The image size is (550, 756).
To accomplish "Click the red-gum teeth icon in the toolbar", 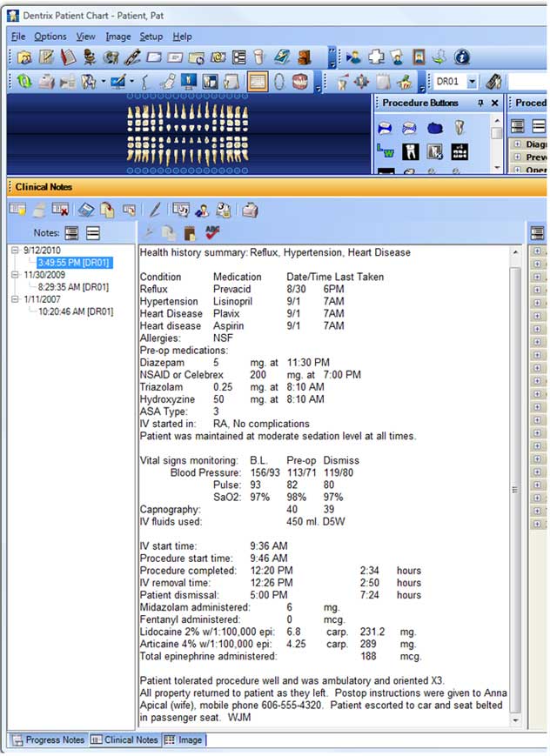I will click(300, 82).
